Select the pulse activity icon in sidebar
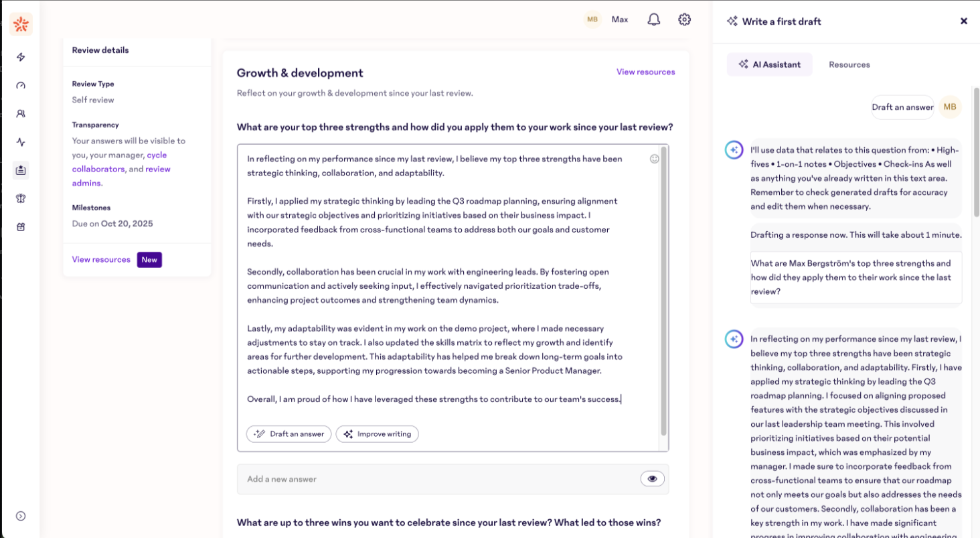 [21, 142]
